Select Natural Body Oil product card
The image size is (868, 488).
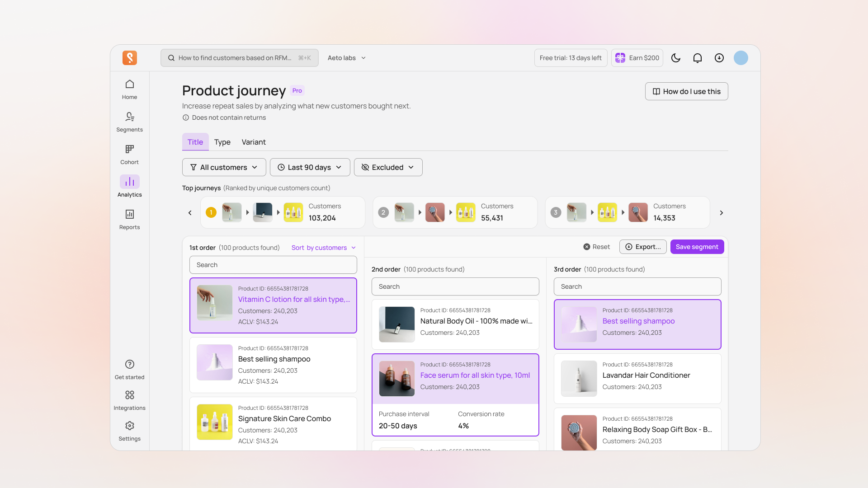coord(455,324)
